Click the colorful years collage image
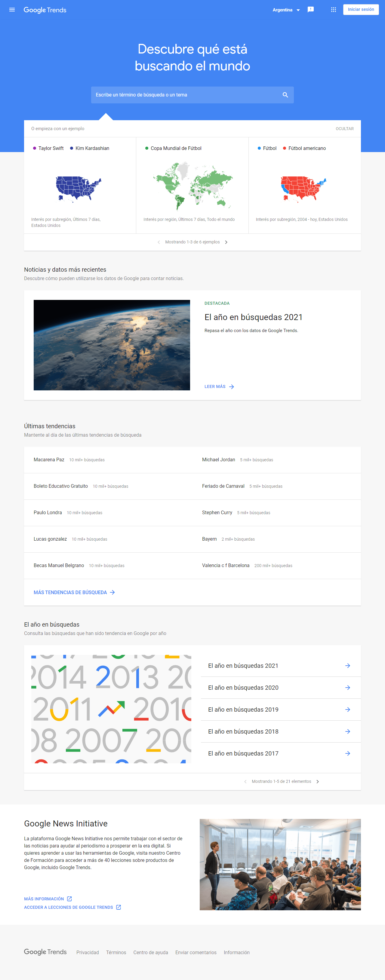Viewport: 385px width, 980px height. 111,709
